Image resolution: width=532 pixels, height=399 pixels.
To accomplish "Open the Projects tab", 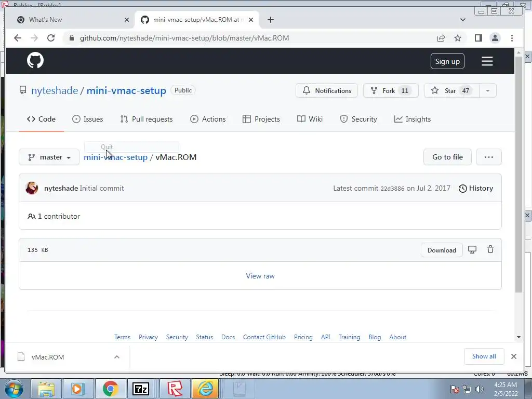I will point(261,119).
